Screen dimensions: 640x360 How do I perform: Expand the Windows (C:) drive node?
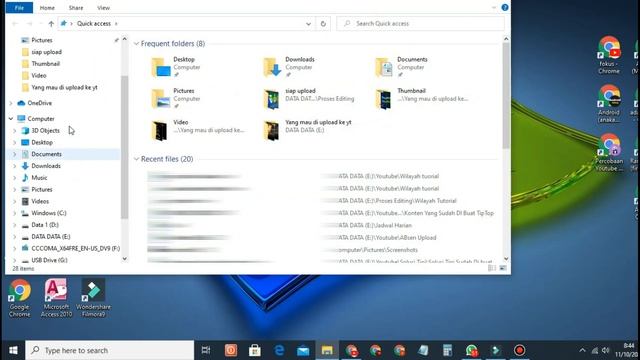(15, 213)
